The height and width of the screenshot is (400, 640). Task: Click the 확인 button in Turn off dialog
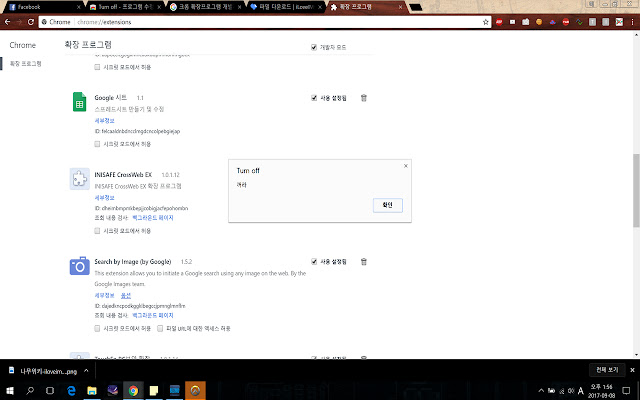pyautogui.click(x=387, y=205)
